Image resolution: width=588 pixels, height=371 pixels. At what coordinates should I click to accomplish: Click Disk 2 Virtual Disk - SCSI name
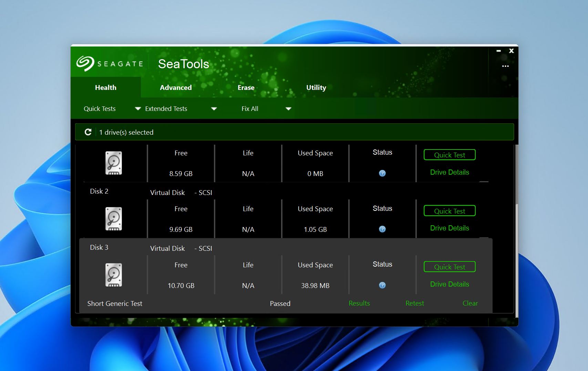pyautogui.click(x=181, y=193)
